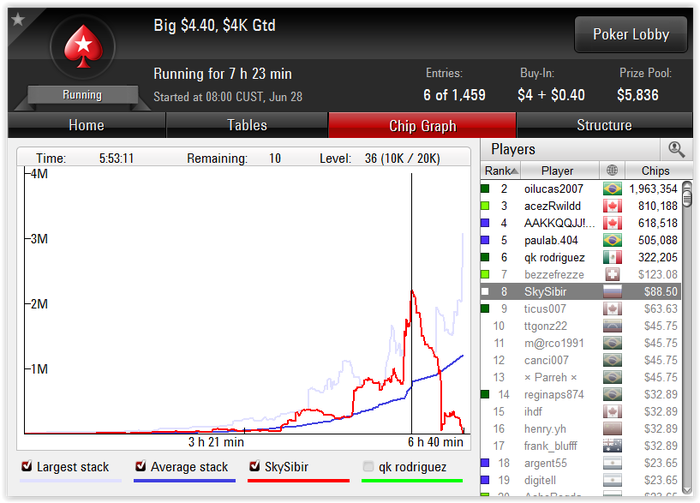The image size is (700, 503).
Task: Click the favorite star icon
Action: 18,20
